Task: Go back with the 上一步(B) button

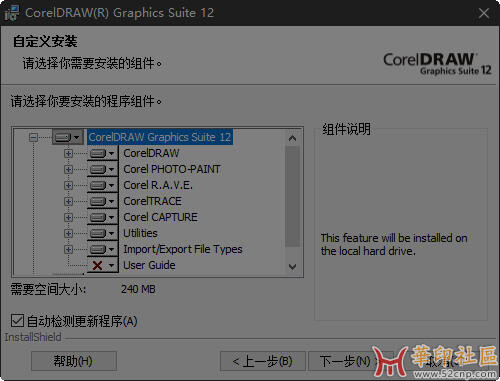Action: click(263, 361)
